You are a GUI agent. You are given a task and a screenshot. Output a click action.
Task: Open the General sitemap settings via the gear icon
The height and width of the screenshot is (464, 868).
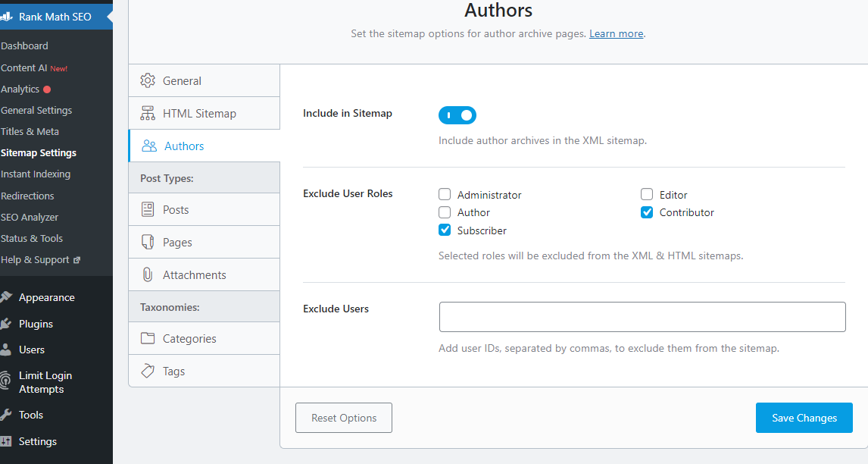coord(148,80)
